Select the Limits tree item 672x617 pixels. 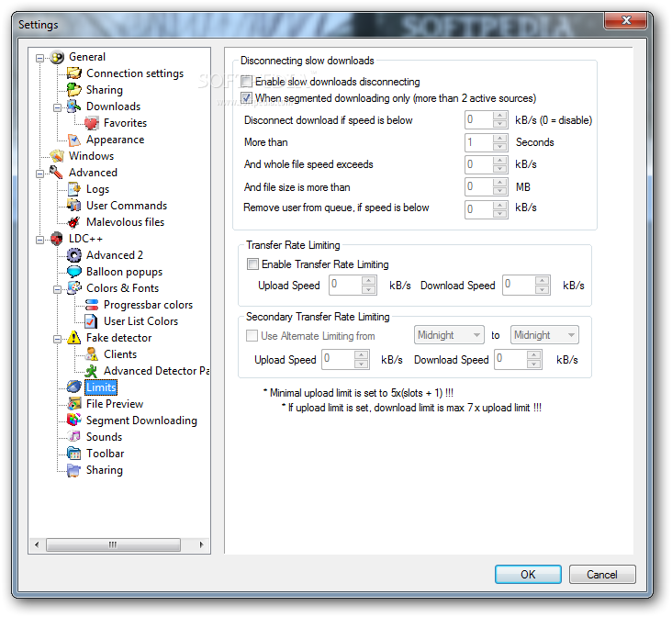coord(101,387)
